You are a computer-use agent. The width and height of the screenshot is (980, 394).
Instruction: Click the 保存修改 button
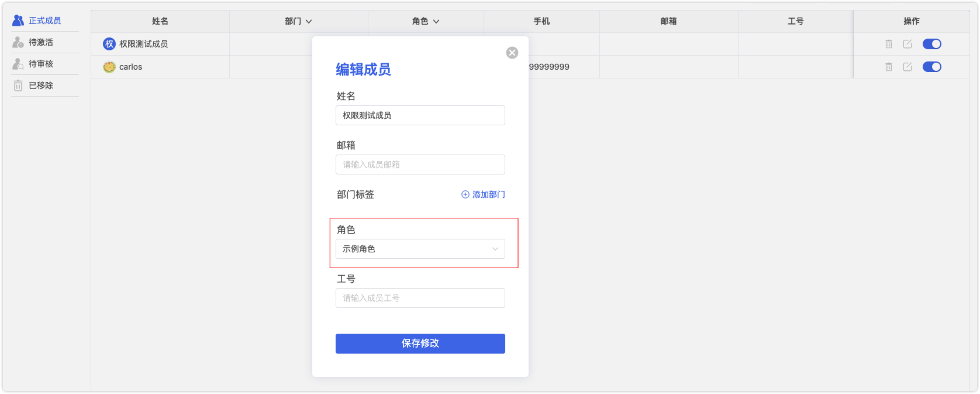[420, 344]
